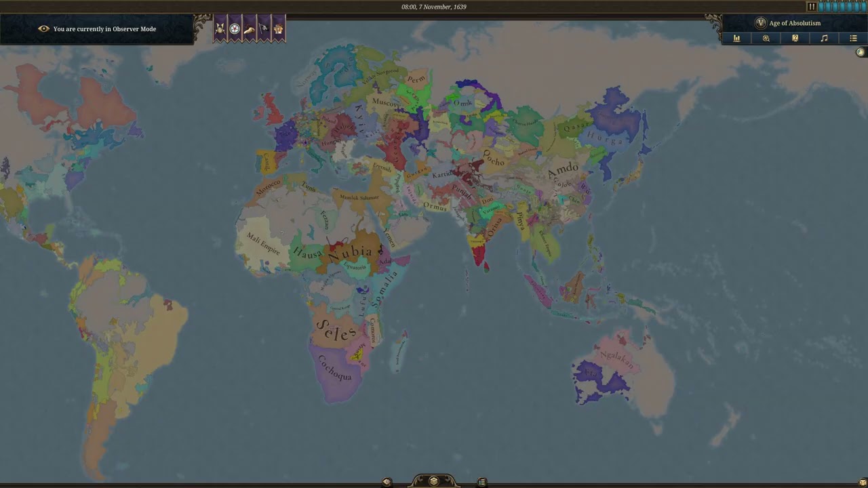This screenshot has width=868, height=488.
Task: Select Hausa on the map
Action: (x=308, y=253)
